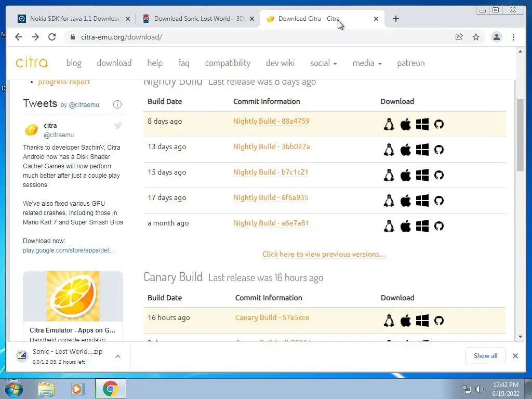
Task: Dismiss the downloads bar
Action: 515,356
